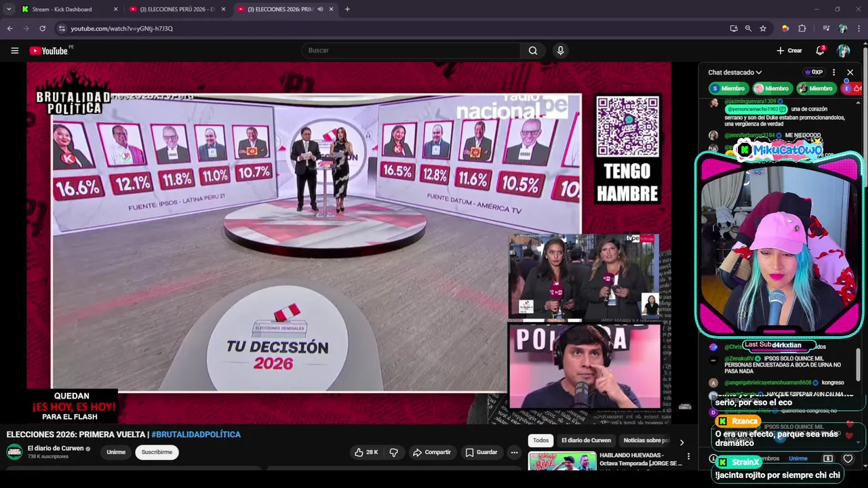Viewport: 868px width, 488px height.
Task: Open the Hablando Huevadas video thumbnail
Action: (562, 462)
